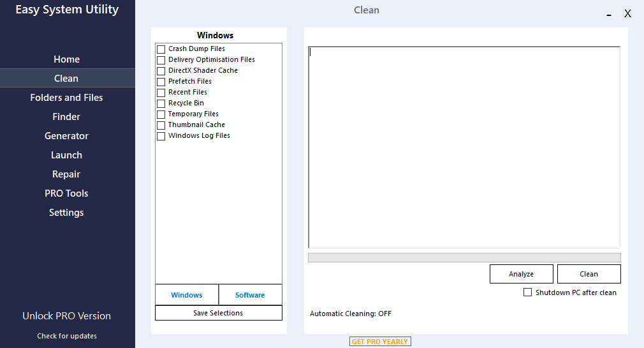644x348 pixels.
Task: Select Launch in the sidebar
Action: pos(66,155)
